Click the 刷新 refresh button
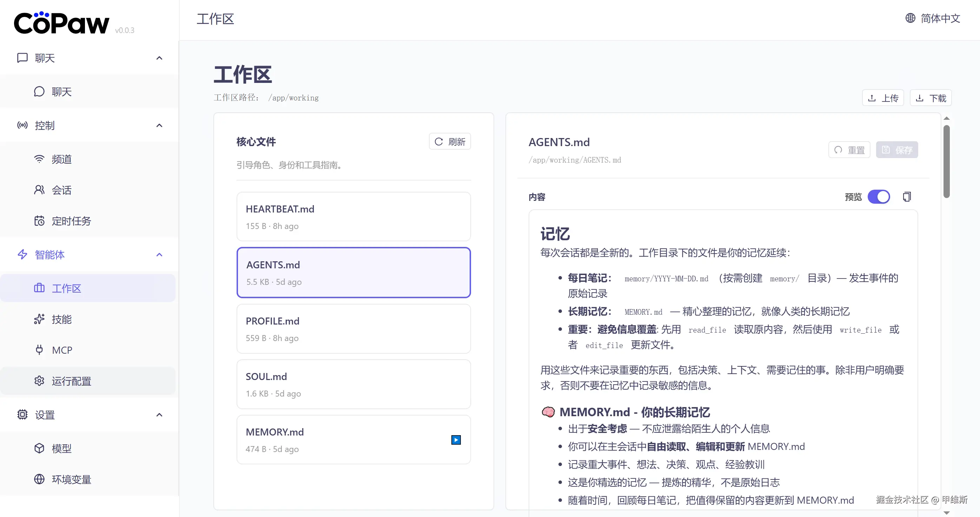This screenshot has width=980, height=517. tap(450, 142)
